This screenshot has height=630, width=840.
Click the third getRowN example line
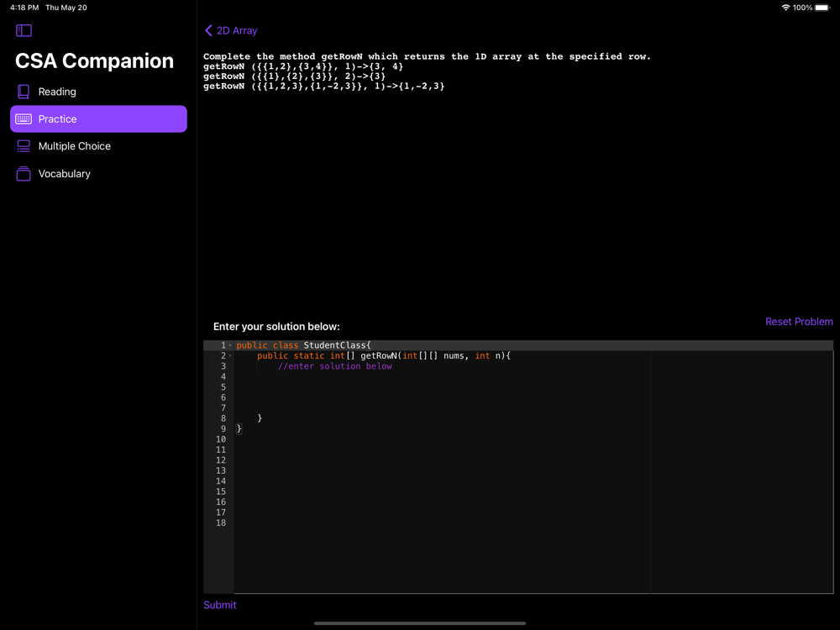point(324,87)
